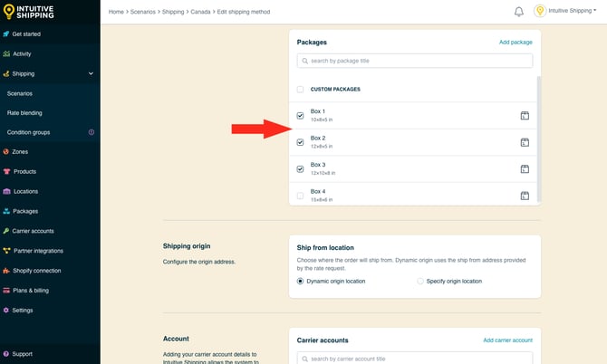
Task: Click the Shipping sidebar icon
Action: [5, 73]
